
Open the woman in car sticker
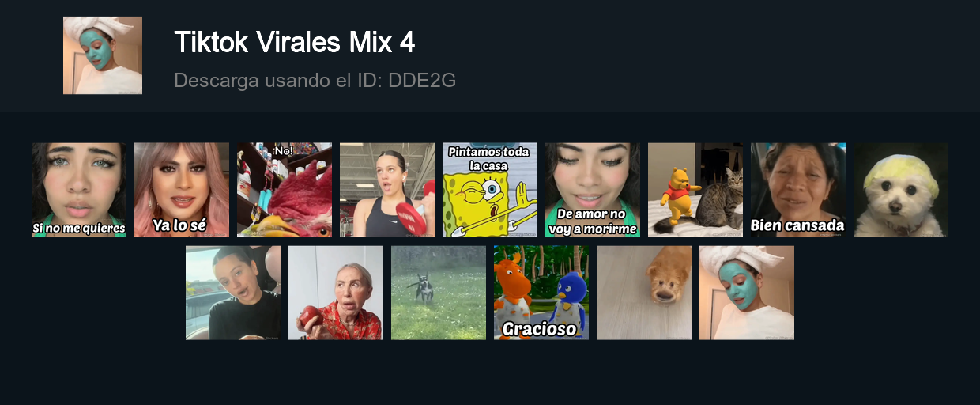point(233,293)
